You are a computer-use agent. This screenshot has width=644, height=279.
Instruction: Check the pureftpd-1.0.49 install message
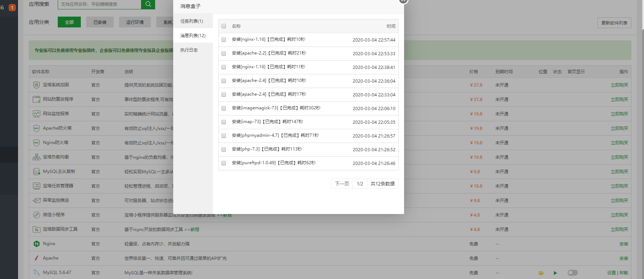coord(224,163)
